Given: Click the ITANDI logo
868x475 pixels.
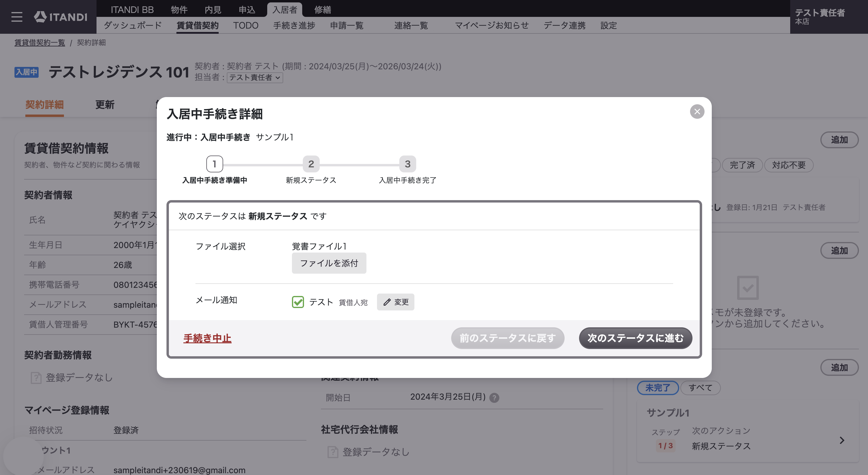Looking at the screenshot, I should coord(61,17).
